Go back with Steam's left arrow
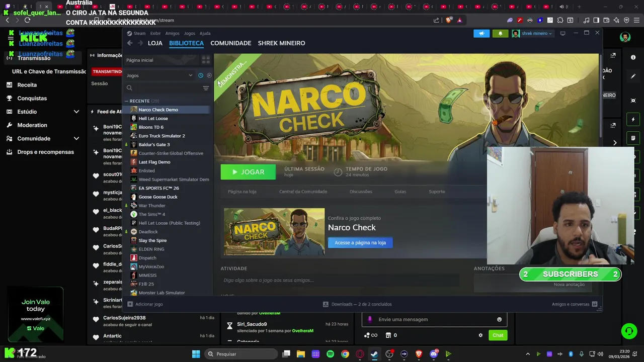Viewport: 644px width, 362px height. pyautogui.click(x=130, y=43)
